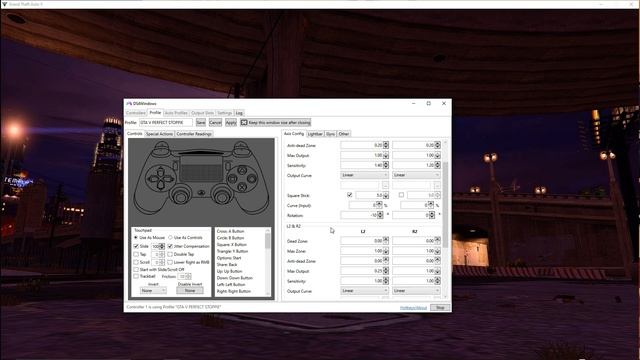Open the Log tab

tap(239, 113)
